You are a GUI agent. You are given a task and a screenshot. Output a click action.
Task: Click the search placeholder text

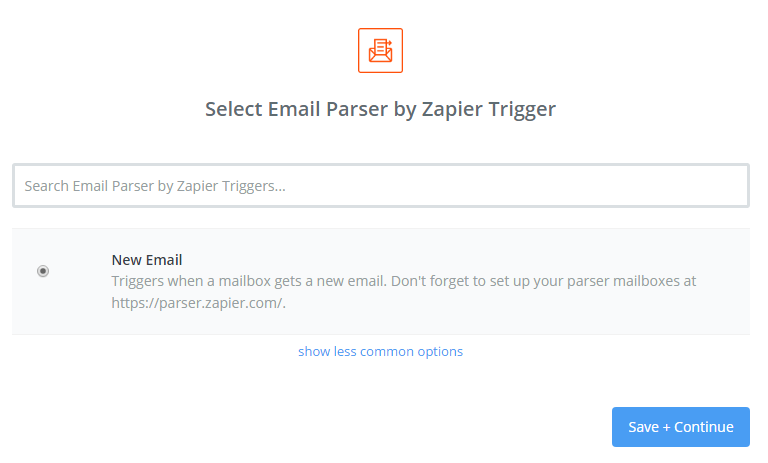[x=155, y=186]
